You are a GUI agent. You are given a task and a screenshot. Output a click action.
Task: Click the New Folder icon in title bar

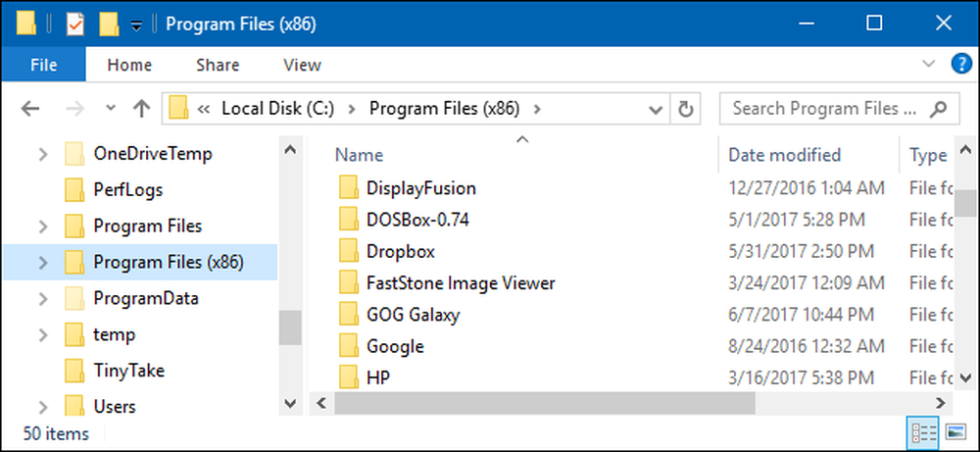109,25
